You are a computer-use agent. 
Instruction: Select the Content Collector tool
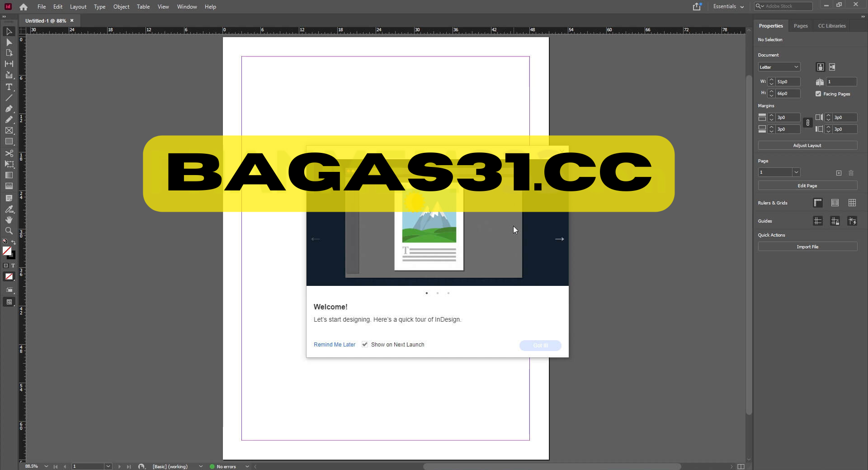(x=9, y=75)
